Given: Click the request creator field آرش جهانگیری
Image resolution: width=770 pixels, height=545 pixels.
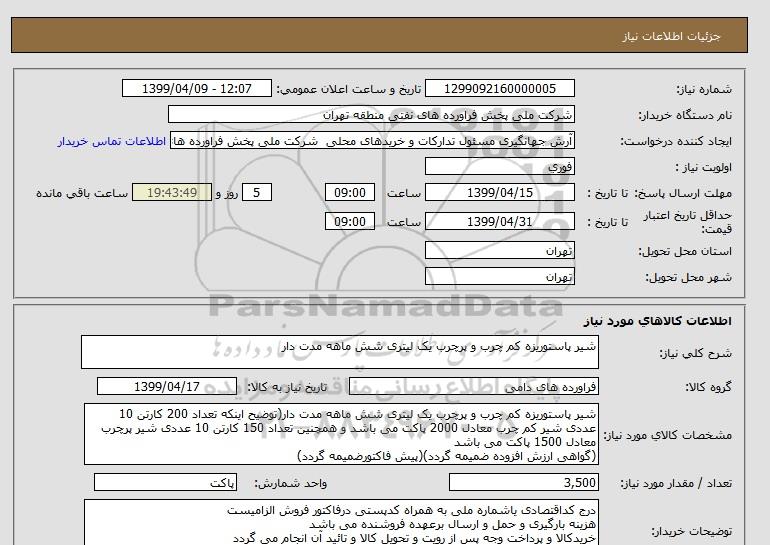Looking at the screenshot, I should (x=372, y=141).
